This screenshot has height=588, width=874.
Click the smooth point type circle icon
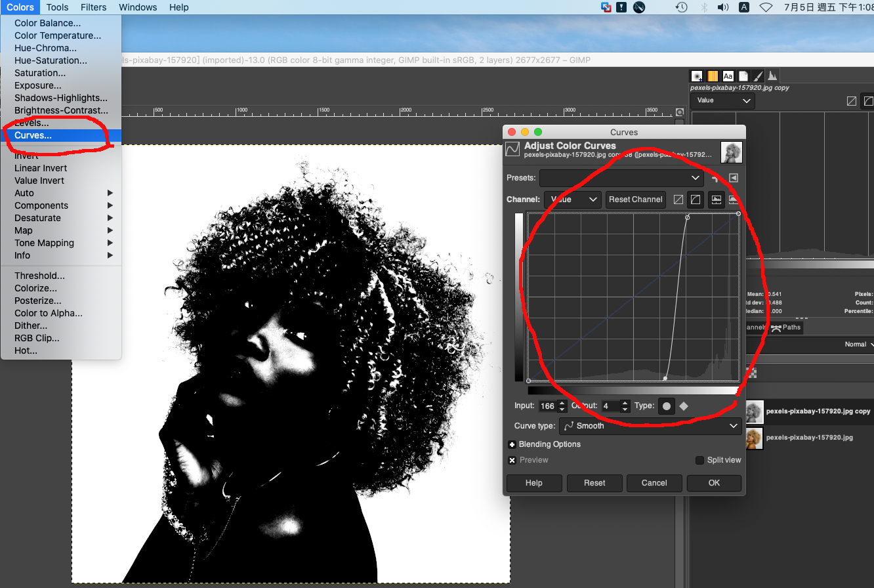pos(667,406)
